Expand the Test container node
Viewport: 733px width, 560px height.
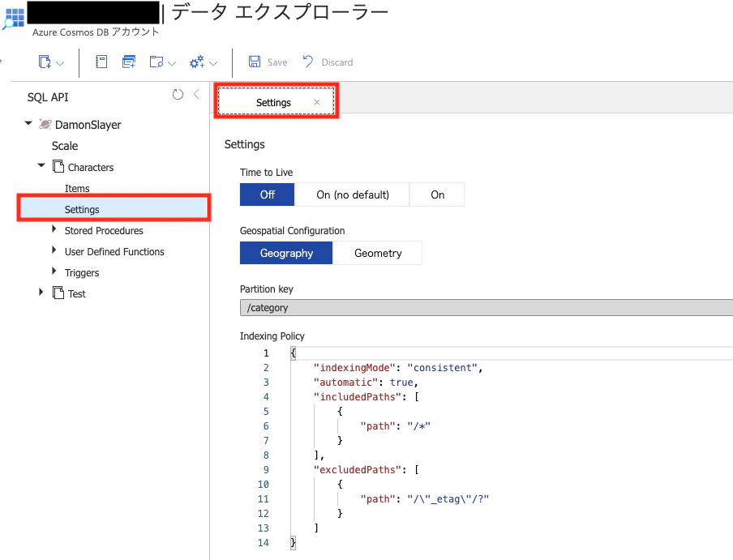click(41, 292)
